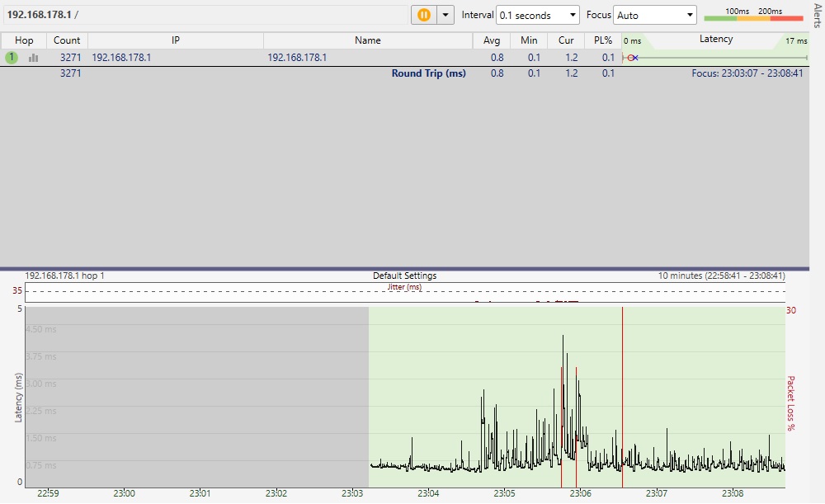The image size is (825, 504).
Task: Click the Focus: 23:03:07 - 23:08:41 text
Action: (x=747, y=73)
